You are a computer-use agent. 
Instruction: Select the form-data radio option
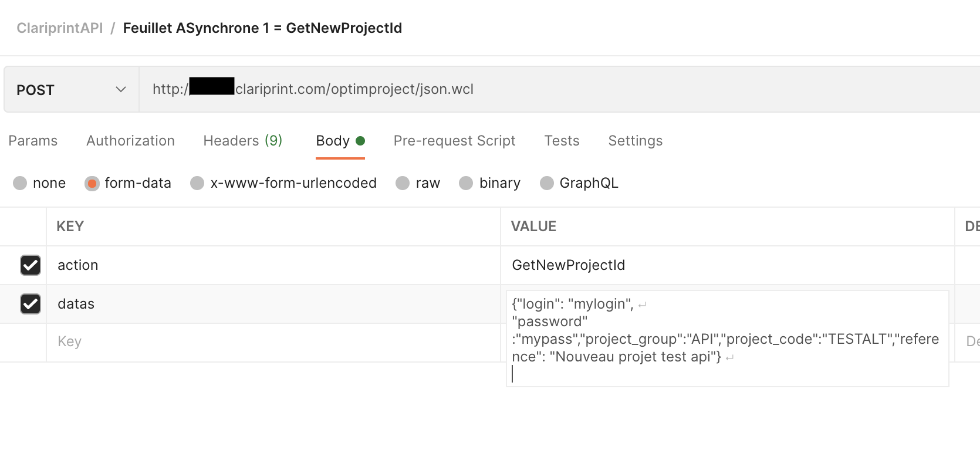(92, 183)
